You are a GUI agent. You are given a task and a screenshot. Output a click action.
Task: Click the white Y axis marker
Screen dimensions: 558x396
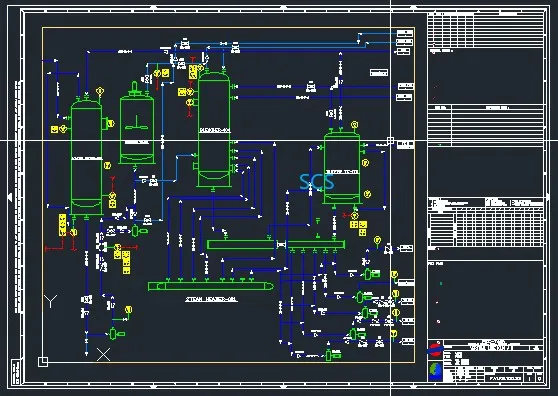(51, 301)
